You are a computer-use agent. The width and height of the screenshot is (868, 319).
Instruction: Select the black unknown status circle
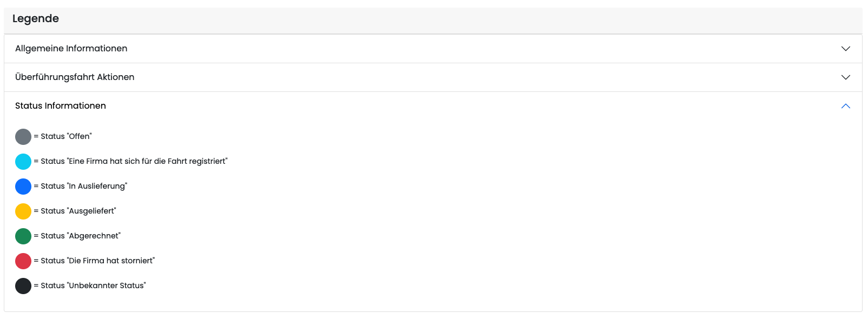pos(23,286)
